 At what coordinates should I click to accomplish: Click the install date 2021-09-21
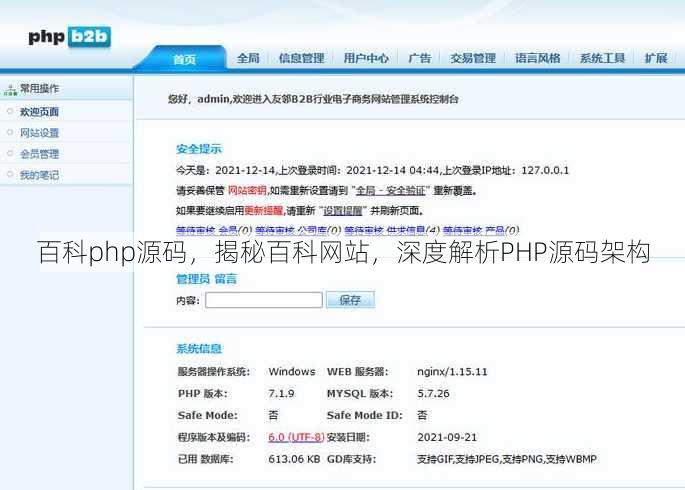coord(447,437)
